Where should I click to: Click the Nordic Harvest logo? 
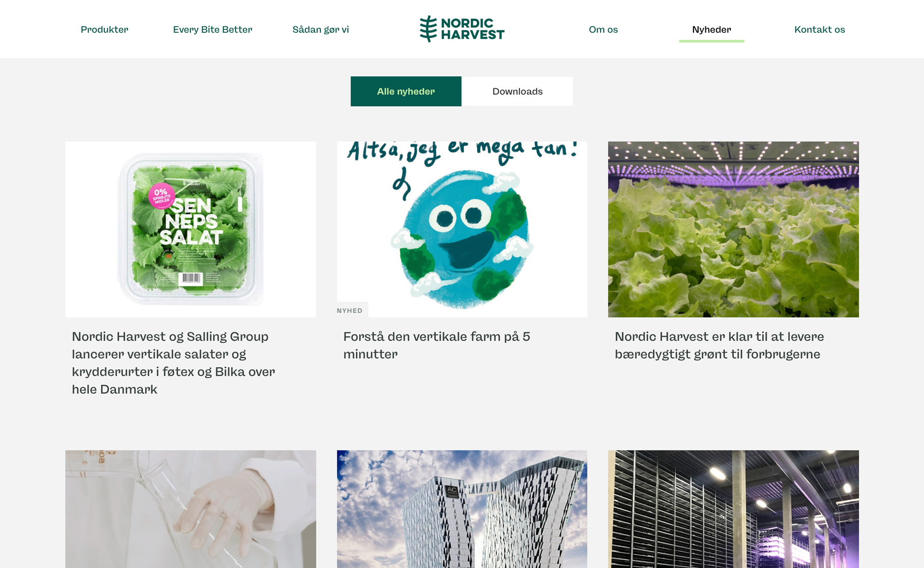pyautogui.click(x=461, y=29)
